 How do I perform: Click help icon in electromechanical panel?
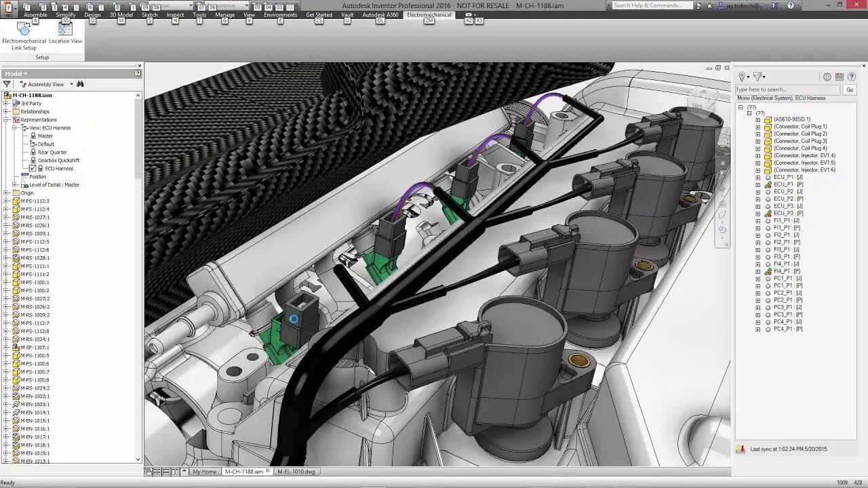(852, 77)
